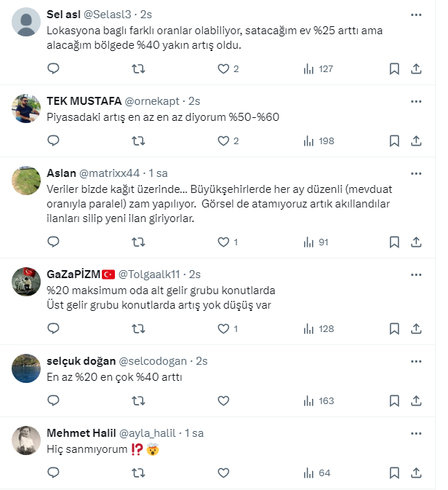Viewport: 448px width, 490px height.
Task: Share Aslan's tweet
Action: pos(416,242)
